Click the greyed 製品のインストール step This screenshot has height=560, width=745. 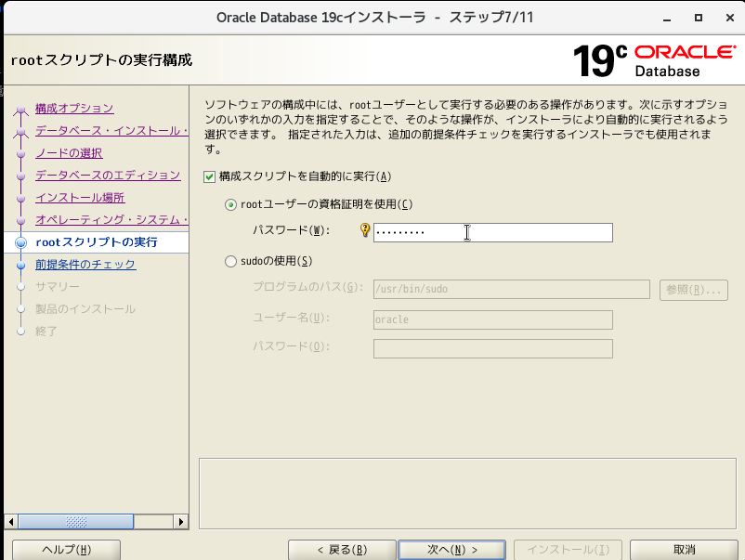[x=85, y=308]
